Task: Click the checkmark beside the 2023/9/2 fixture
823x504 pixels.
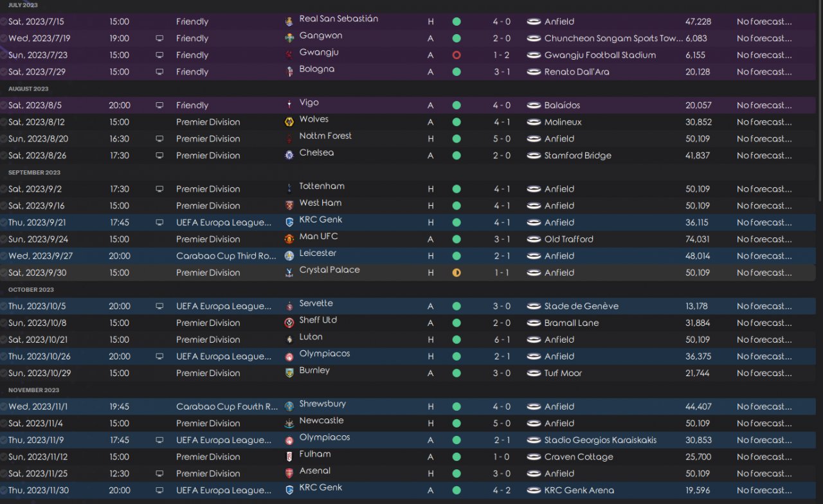Action: 4,189
